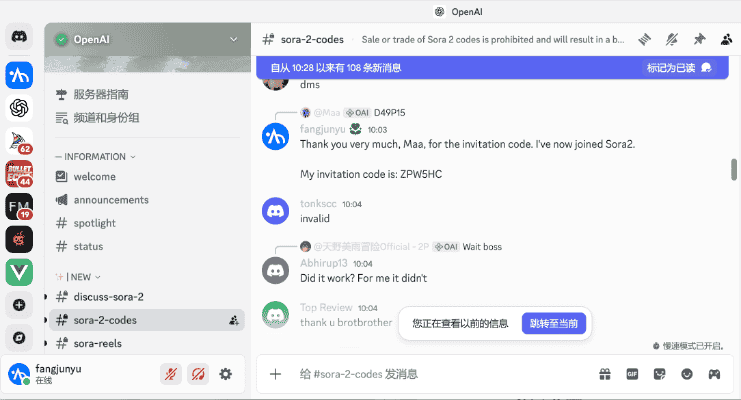The image size is (741, 400).
Task: Open the Threads icon in channel header
Action: (x=645, y=39)
